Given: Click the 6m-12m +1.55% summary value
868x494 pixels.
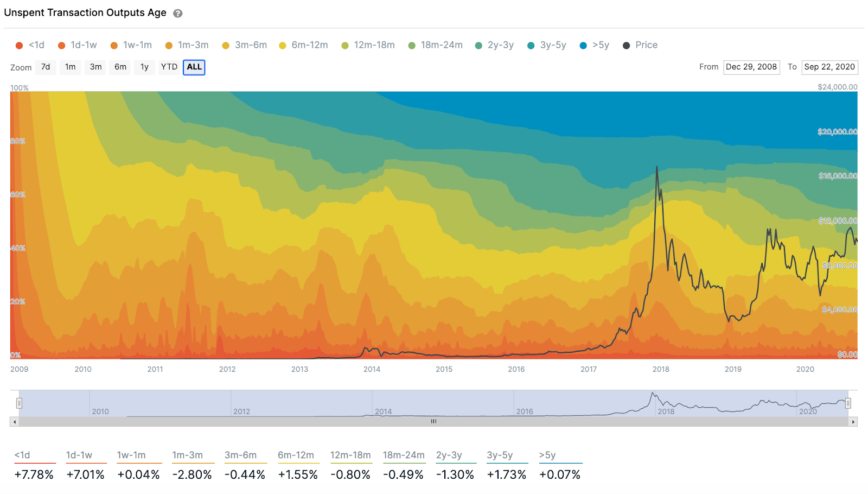Looking at the screenshot, I should (x=298, y=475).
